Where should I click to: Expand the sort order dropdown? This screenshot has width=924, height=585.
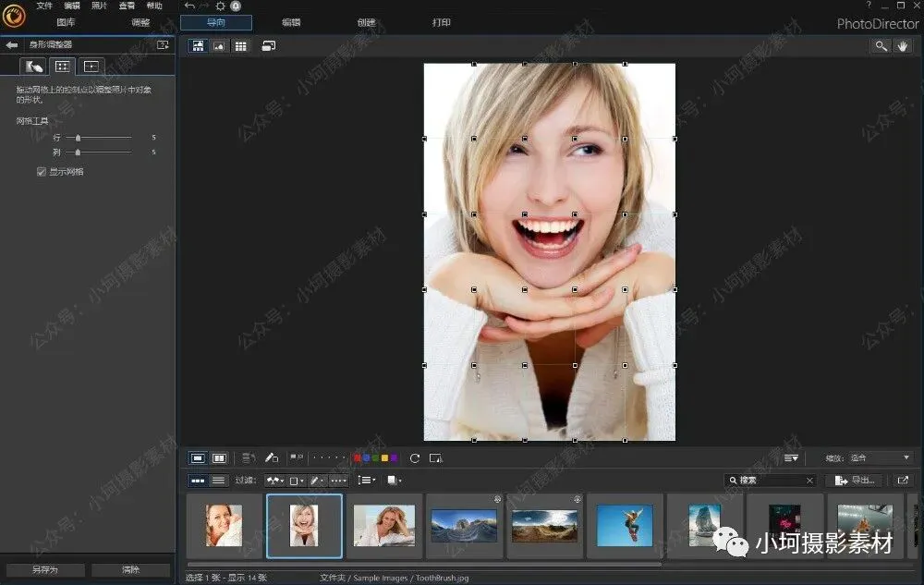[366, 481]
